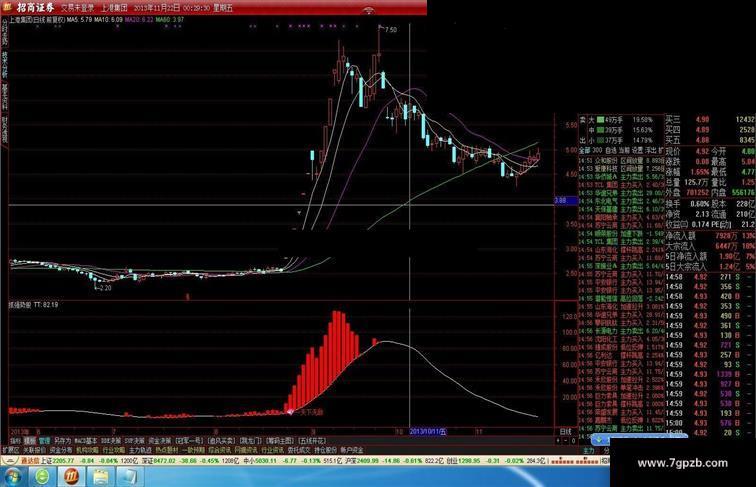The height and width of the screenshot is (487, 756).
Task: Click the 中小 5030.11 index in status bar
Action: (258, 460)
